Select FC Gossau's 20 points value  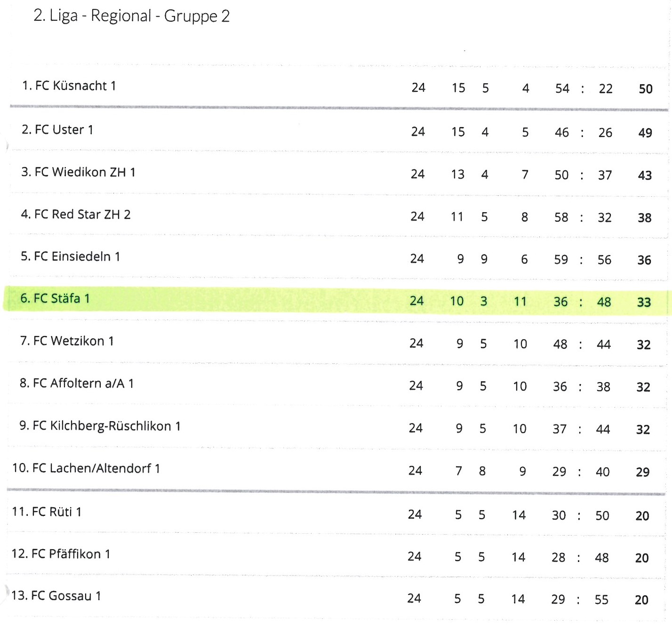641,600
